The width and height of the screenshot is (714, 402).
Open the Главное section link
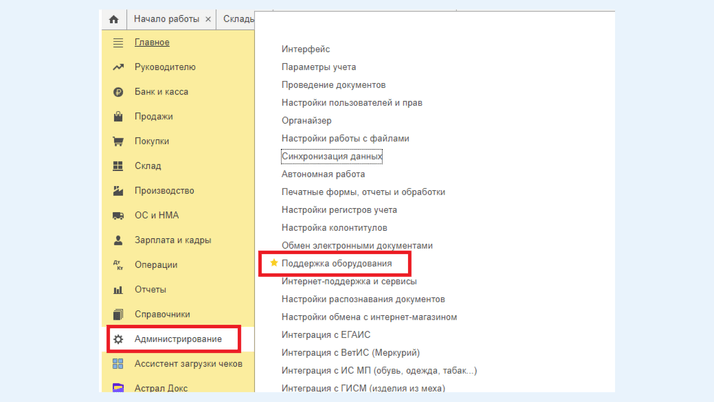point(152,42)
